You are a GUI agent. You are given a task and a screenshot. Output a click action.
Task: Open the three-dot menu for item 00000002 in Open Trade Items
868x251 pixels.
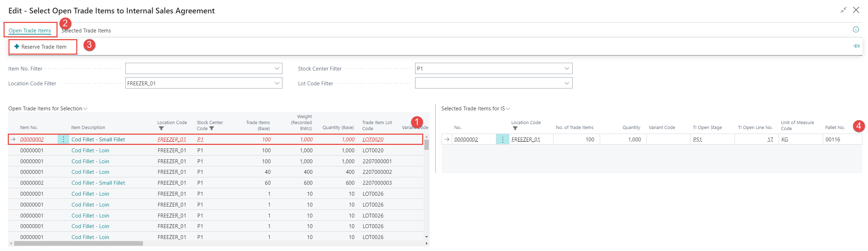[x=63, y=140]
